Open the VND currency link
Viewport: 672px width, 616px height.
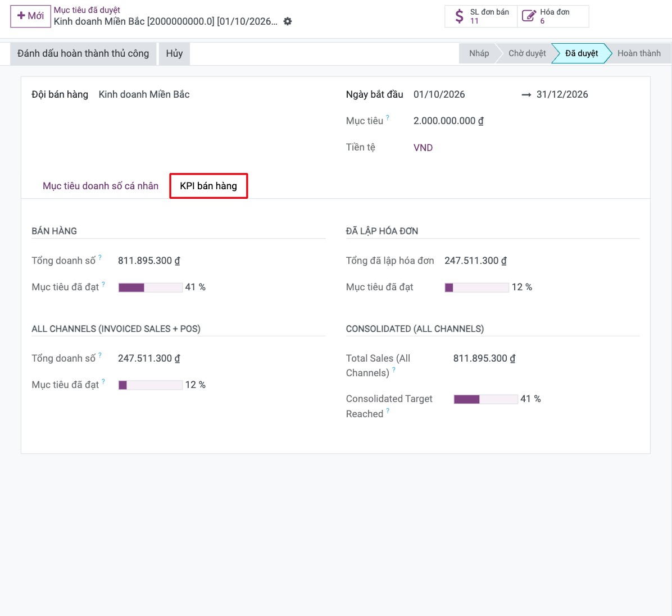423,148
